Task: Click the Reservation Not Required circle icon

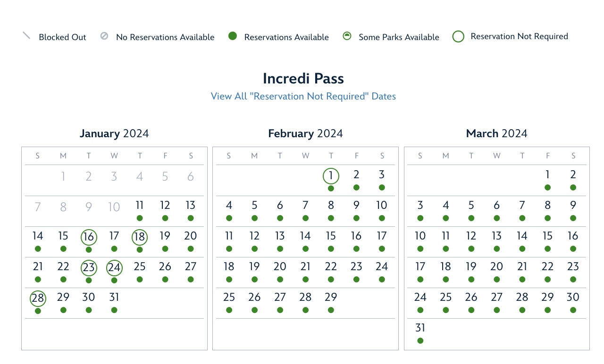Action: click(x=459, y=36)
